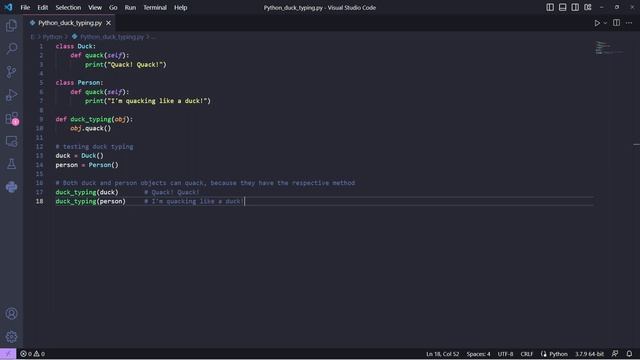Click the '# testing duck typing' comment
This screenshot has width=640, height=360.
94,147
